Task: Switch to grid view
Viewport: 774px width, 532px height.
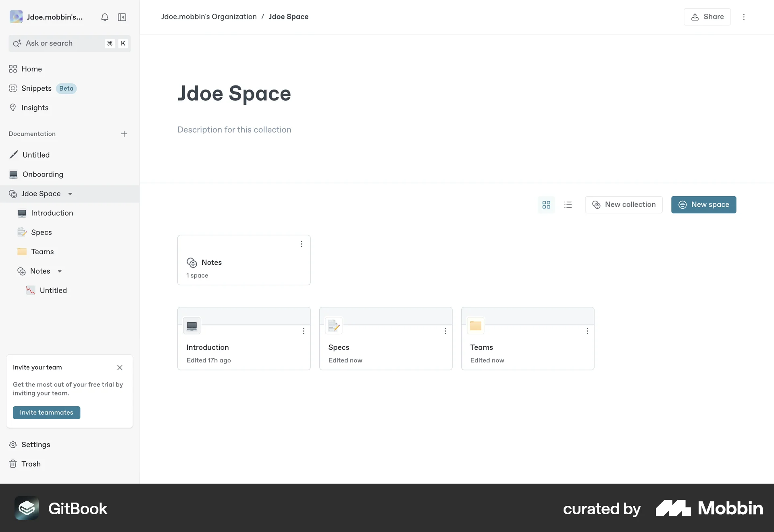Action: 546,205
